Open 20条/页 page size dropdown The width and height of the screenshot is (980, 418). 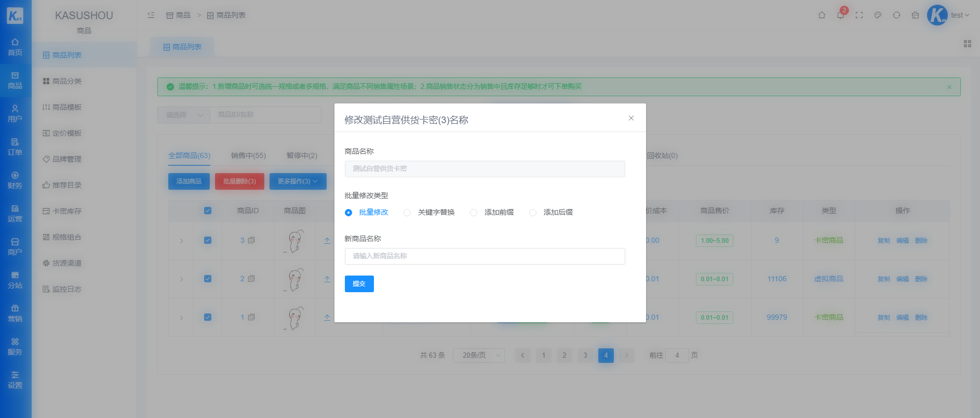478,355
